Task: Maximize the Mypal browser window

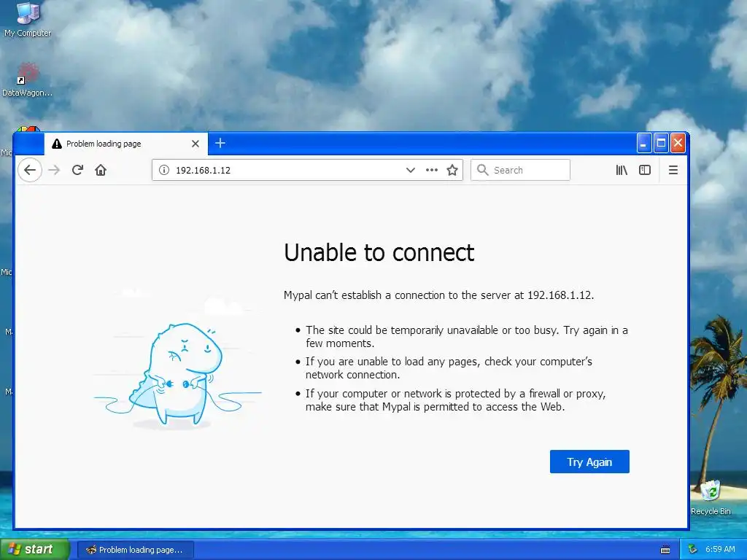Action: point(661,143)
